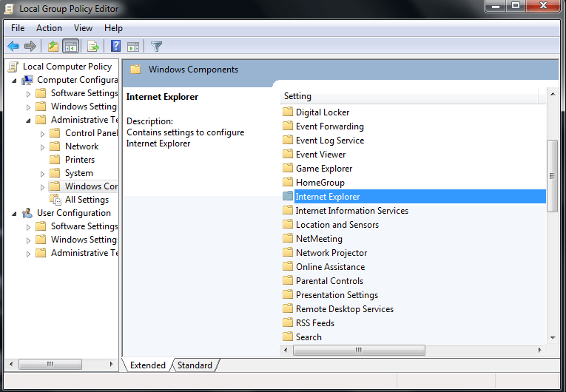Expand Software Settings under User Configuration
The height and width of the screenshot is (392, 566).
tap(28, 227)
